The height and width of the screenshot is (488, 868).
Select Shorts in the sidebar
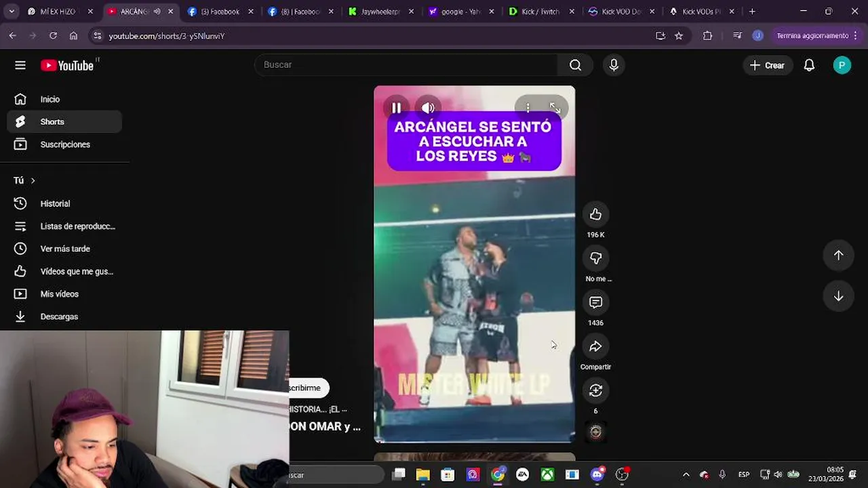click(x=64, y=122)
